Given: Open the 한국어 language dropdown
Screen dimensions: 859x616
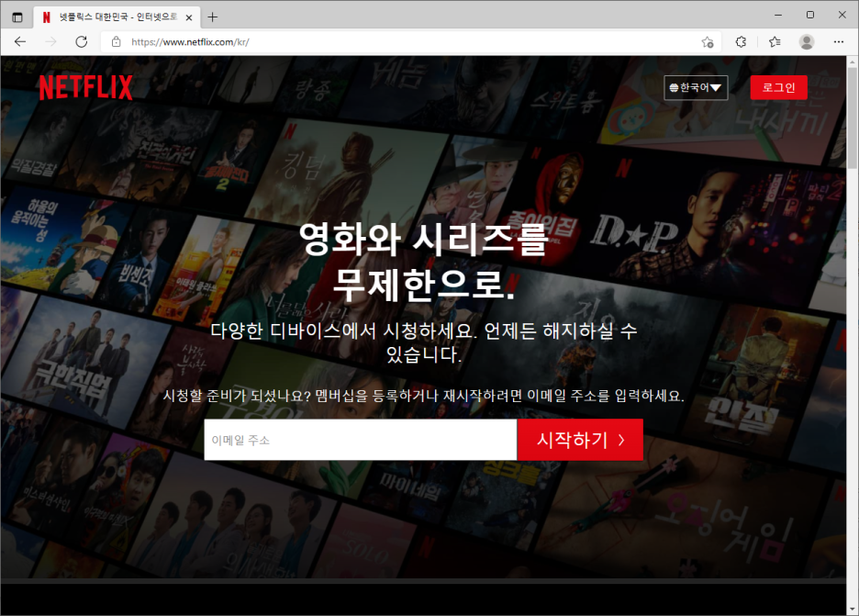Looking at the screenshot, I should [696, 88].
